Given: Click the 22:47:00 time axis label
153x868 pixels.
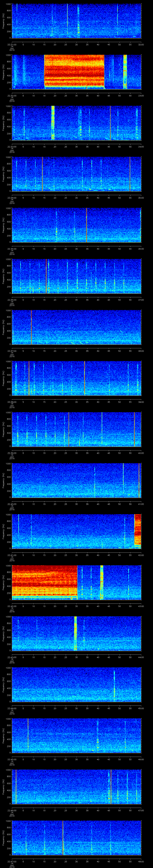Looking at the screenshot, I should pos(12,861).
